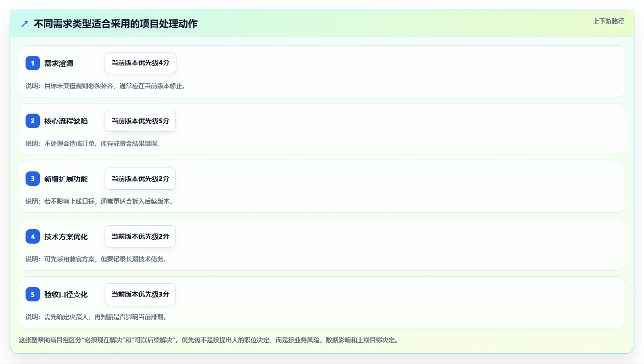Click the arrow icon beside the title
644x364 pixels.
coord(25,24)
